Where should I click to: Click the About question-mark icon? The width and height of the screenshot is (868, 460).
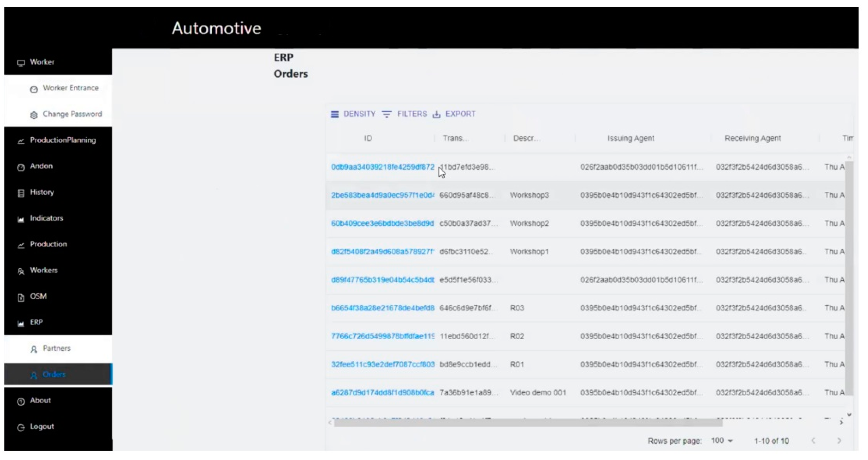pos(21,401)
